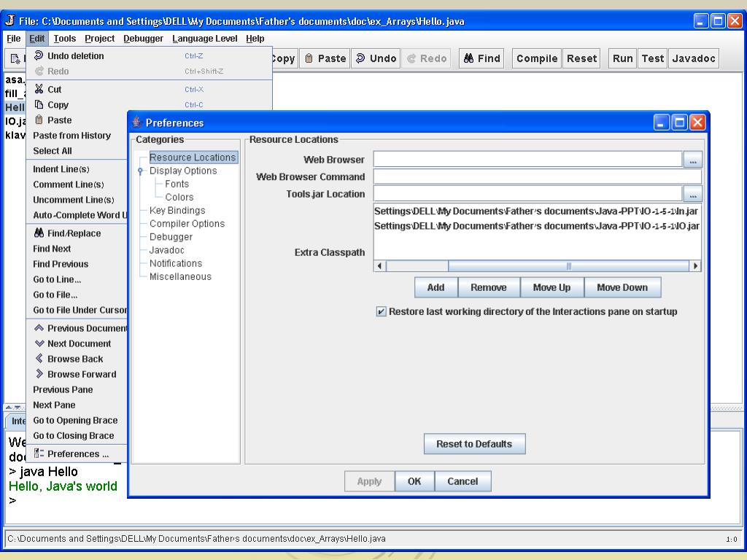Click Cancel in Preferences dialog

(x=462, y=481)
